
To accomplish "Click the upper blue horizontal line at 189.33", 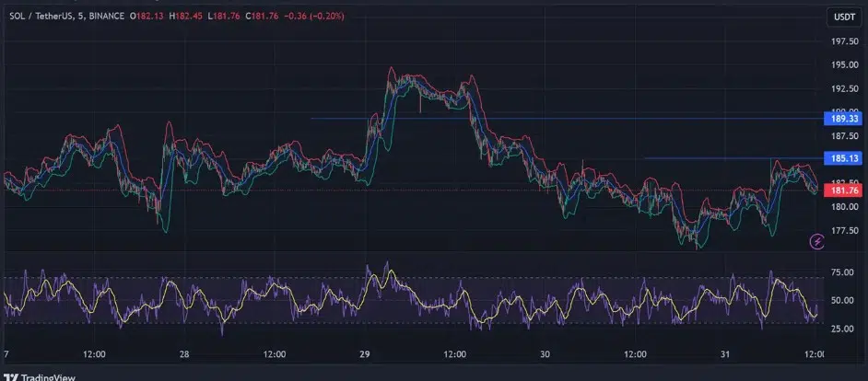I will pos(553,119).
